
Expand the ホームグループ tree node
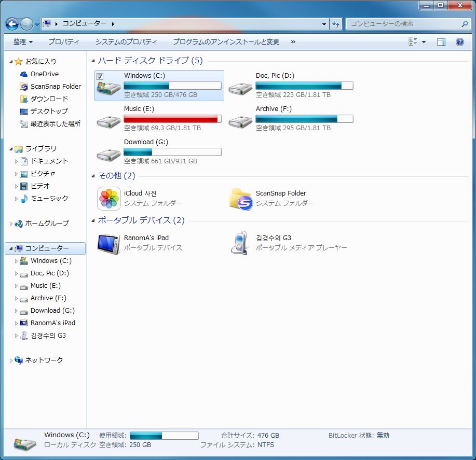(x=11, y=224)
